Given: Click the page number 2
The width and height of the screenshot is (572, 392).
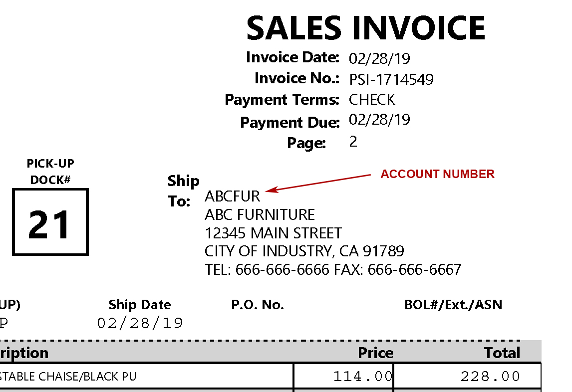Looking at the screenshot, I should [x=353, y=142].
